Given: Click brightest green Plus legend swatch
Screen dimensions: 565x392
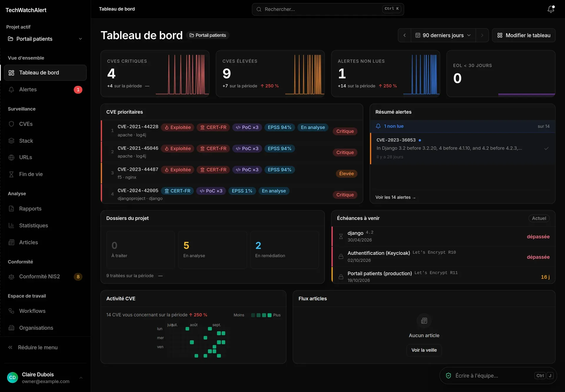Looking at the screenshot, I should [269, 315].
